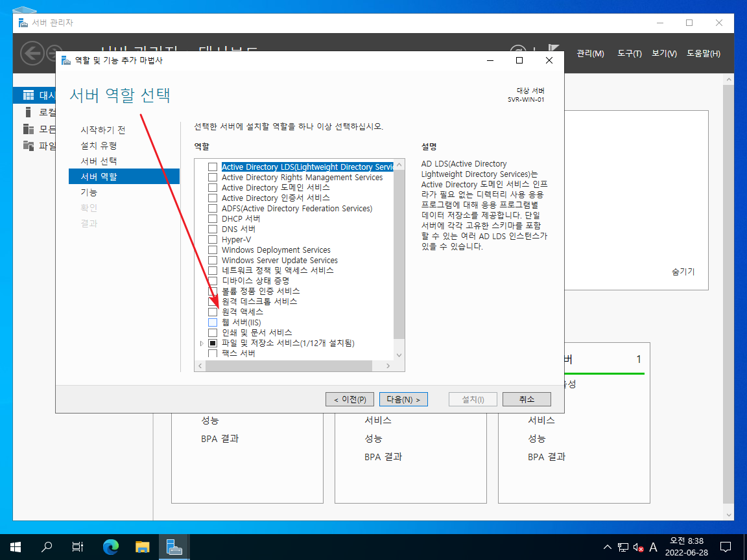Check Active Directory LDS role checkbox
This screenshot has height=560, width=747.
point(213,167)
